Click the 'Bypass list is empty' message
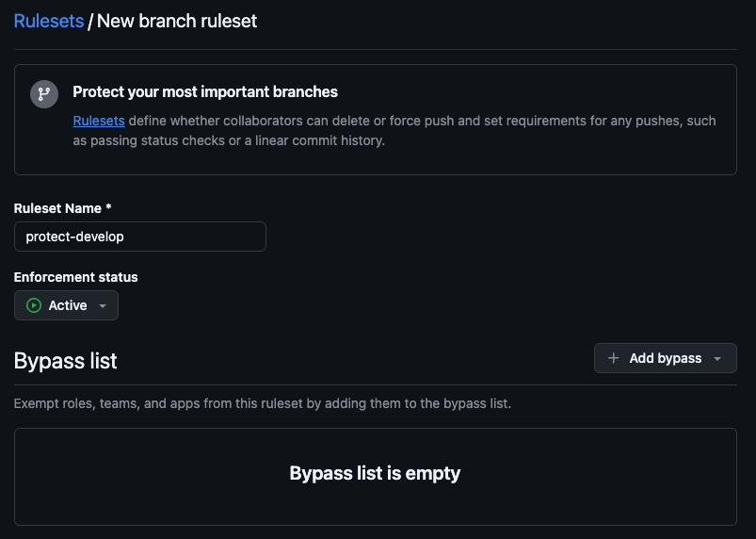Image resolution: width=756 pixels, height=539 pixels. (375, 473)
